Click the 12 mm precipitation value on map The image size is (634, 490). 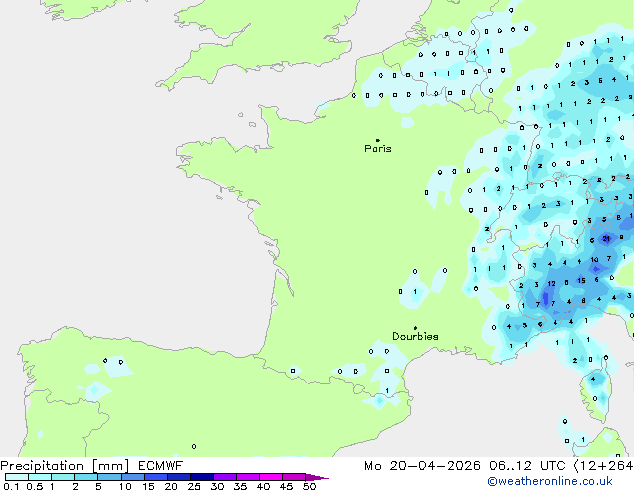pos(552,284)
